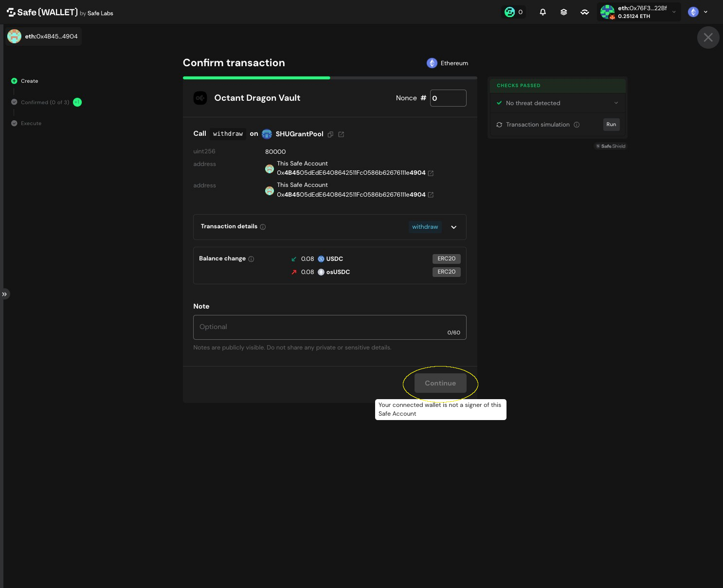Click the 0.25124 ETH balance text
The image size is (723, 588).
[x=634, y=17]
